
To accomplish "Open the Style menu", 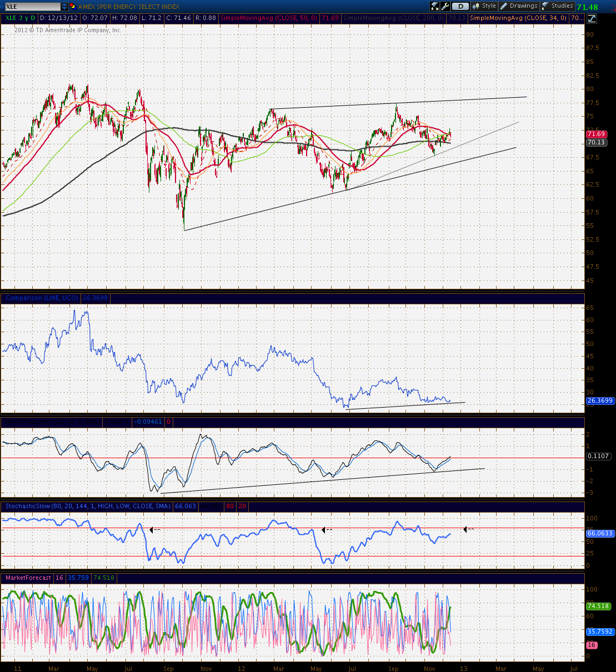I will pyautogui.click(x=484, y=6).
